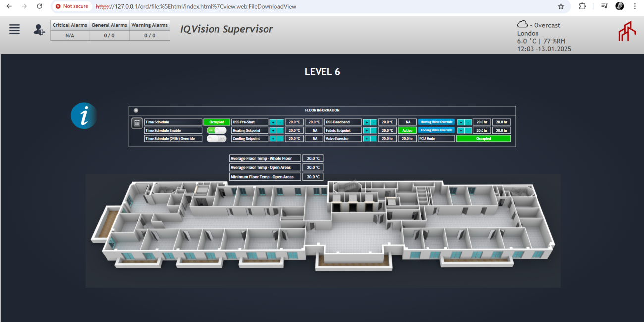Increase Cooling Setpoint with plus
The height and width of the screenshot is (322, 644).
click(273, 139)
